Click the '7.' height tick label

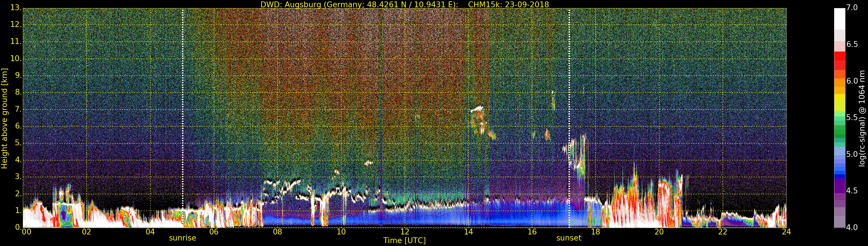tap(18, 109)
